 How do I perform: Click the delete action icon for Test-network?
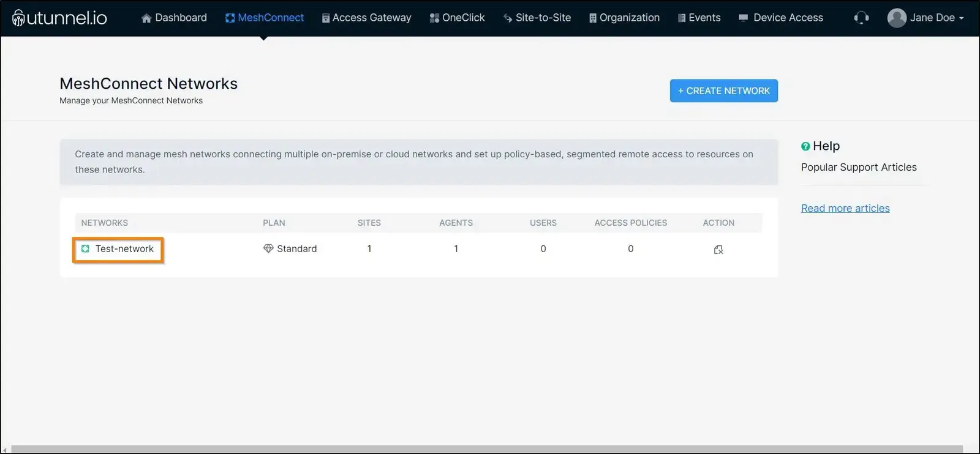pos(718,250)
